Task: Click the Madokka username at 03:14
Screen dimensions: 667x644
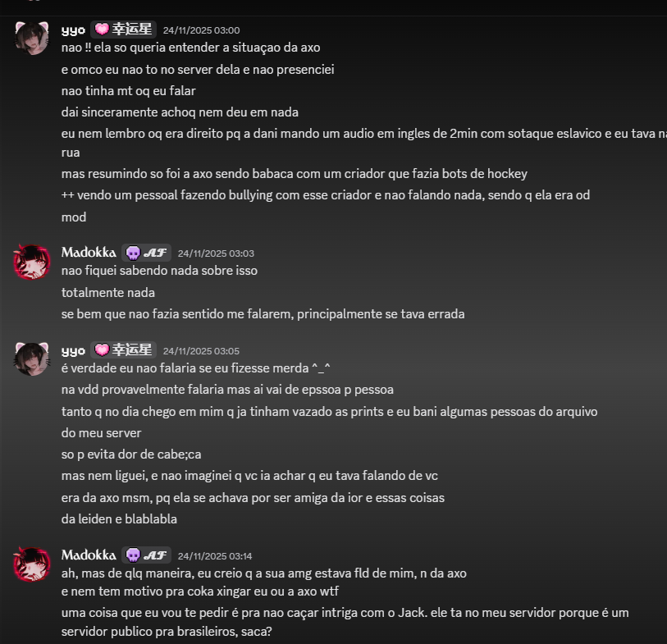Action: [89, 555]
